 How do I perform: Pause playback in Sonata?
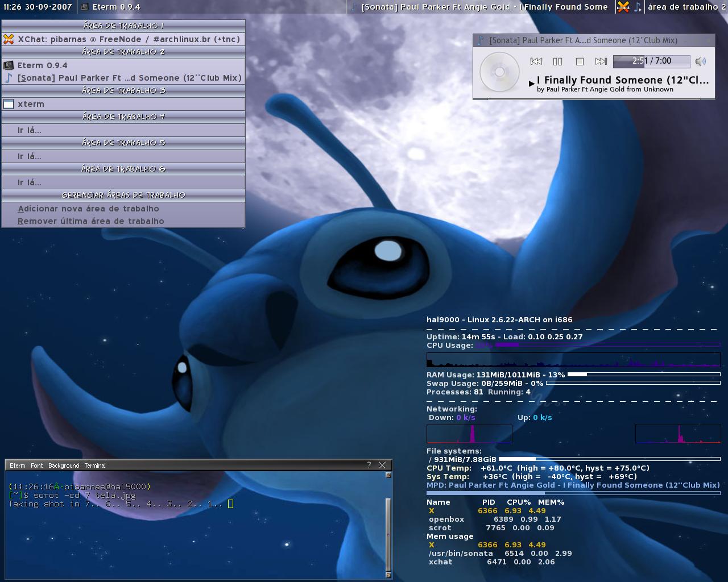pyautogui.click(x=557, y=61)
